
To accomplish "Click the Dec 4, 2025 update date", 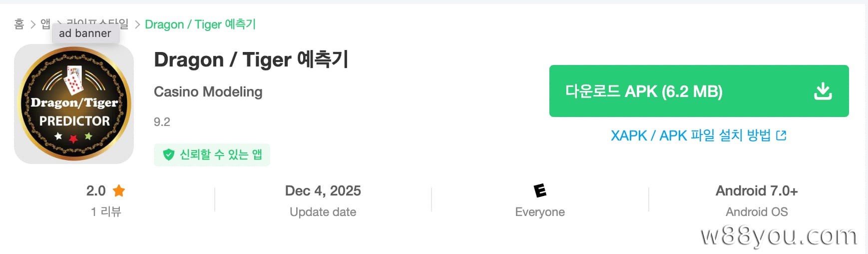I will (323, 190).
